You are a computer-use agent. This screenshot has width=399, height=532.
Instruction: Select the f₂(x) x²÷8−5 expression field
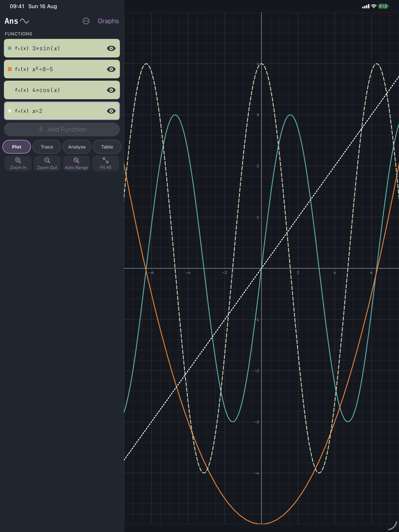tap(62, 69)
